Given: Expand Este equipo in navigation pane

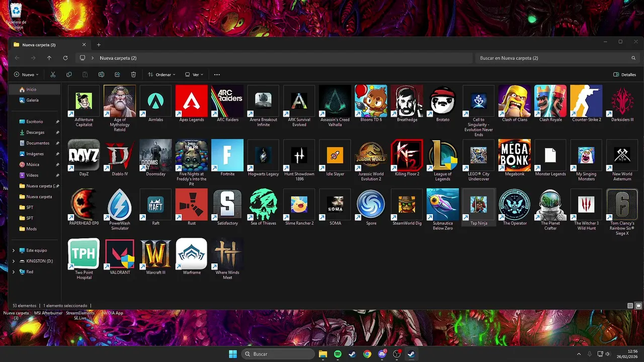Looking at the screenshot, I should point(14,250).
